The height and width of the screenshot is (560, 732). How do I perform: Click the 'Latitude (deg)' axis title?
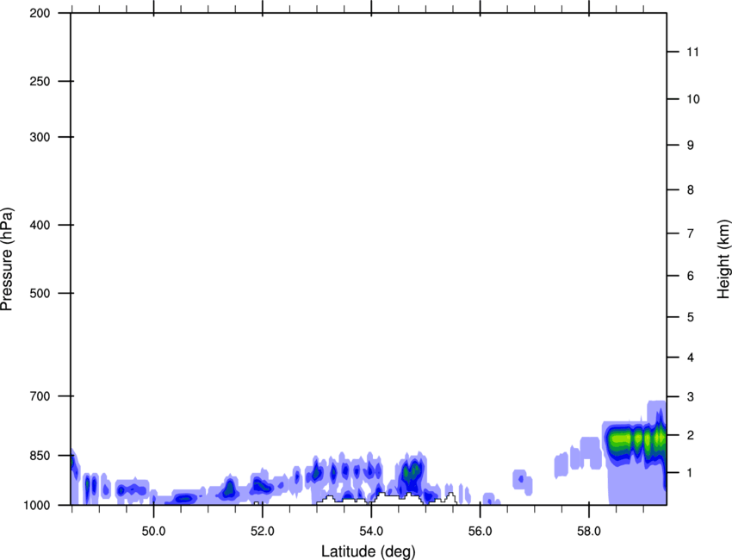coord(368,551)
